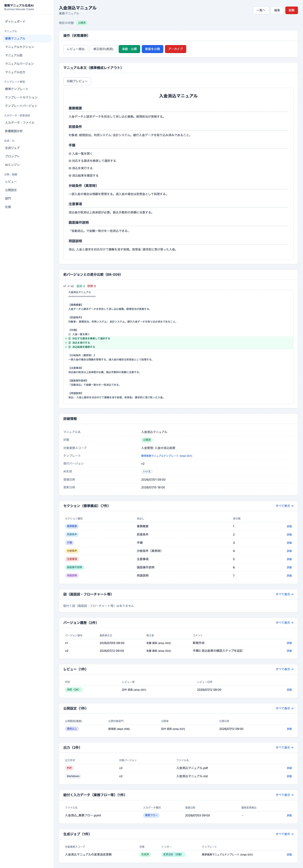
Task: Click the red アーカイブ button
Action: [175, 49]
